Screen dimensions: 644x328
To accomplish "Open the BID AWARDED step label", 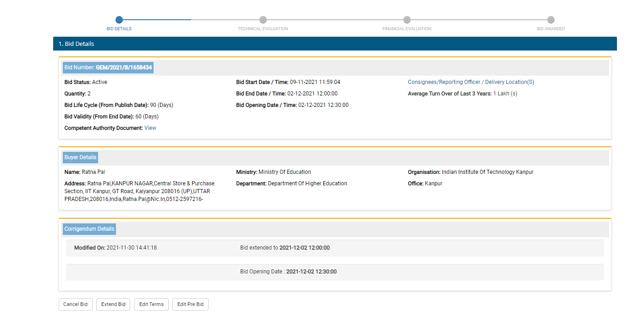I will click(551, 29).
